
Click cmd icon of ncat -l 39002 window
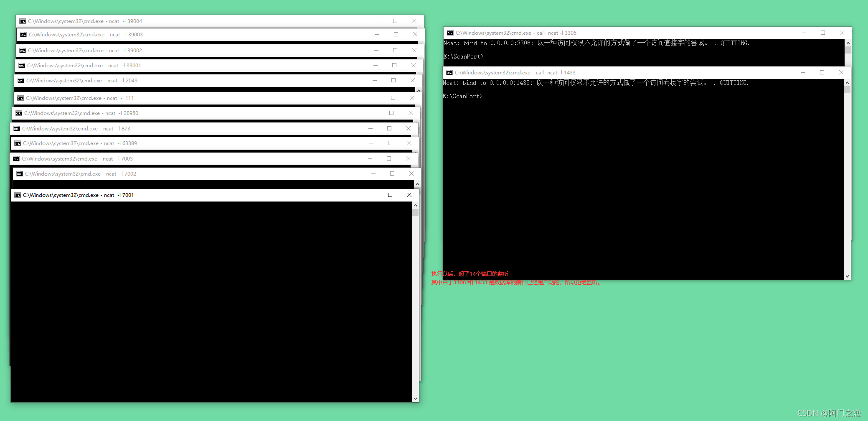click(23, 51)
